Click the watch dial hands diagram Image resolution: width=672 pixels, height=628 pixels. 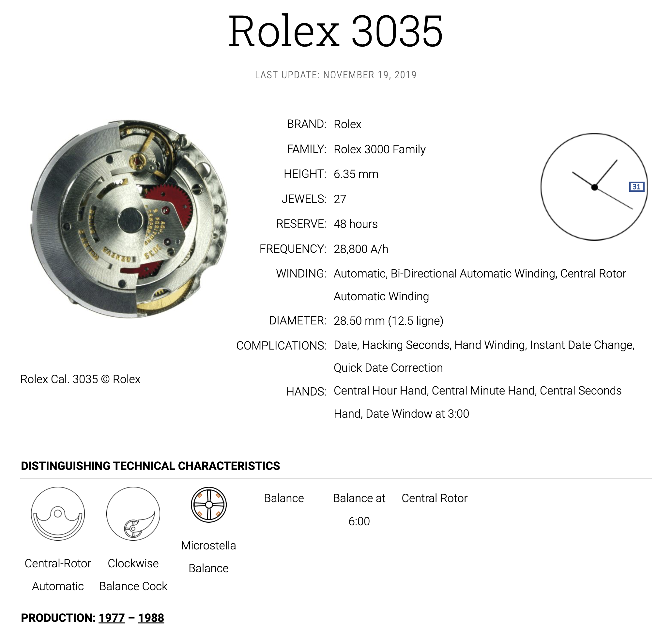(594, 187)
